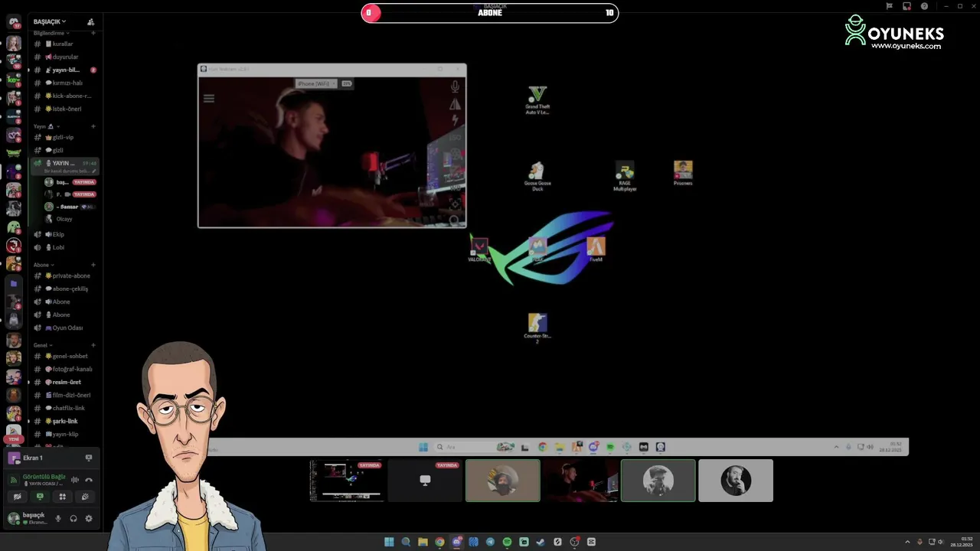
Task: Open the duyurular channel
Action: click(x=65, y=57)
